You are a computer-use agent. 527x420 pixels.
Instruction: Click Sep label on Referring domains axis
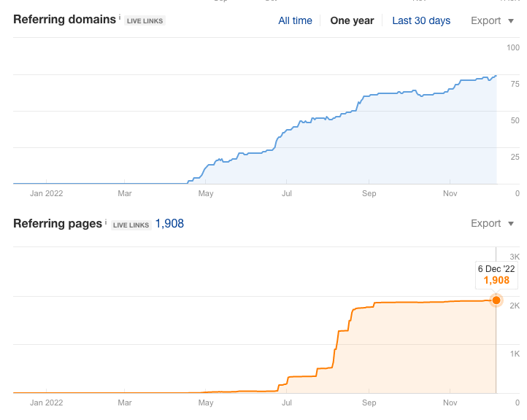369,193
